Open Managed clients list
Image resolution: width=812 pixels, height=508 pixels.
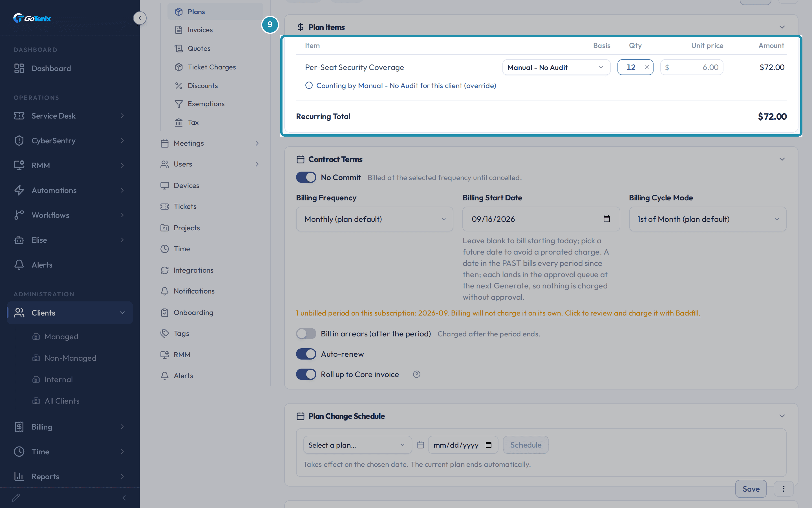(x=61, y=336)
